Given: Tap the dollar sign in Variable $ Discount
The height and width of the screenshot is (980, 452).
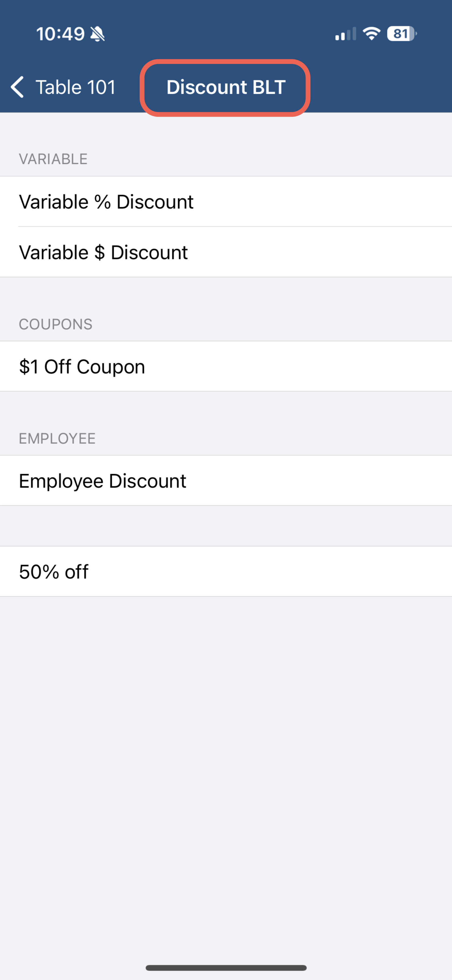Looking at the screenshot, I should tap(100, 252).
